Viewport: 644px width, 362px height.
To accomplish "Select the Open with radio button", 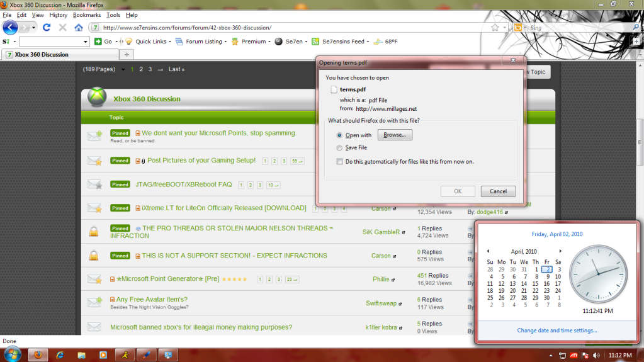I will [339, 135].
